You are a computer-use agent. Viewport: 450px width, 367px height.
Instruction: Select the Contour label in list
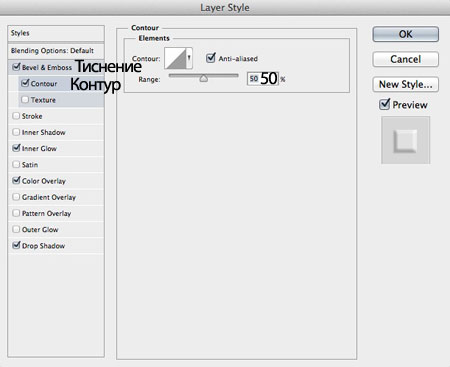tap(44, 84)
